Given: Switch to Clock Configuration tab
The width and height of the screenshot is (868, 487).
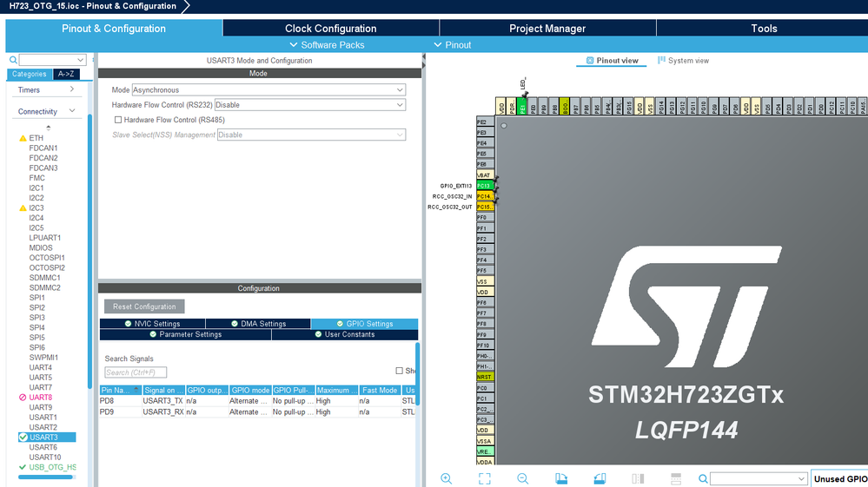Looking at the screenshot, I should 330,28.
